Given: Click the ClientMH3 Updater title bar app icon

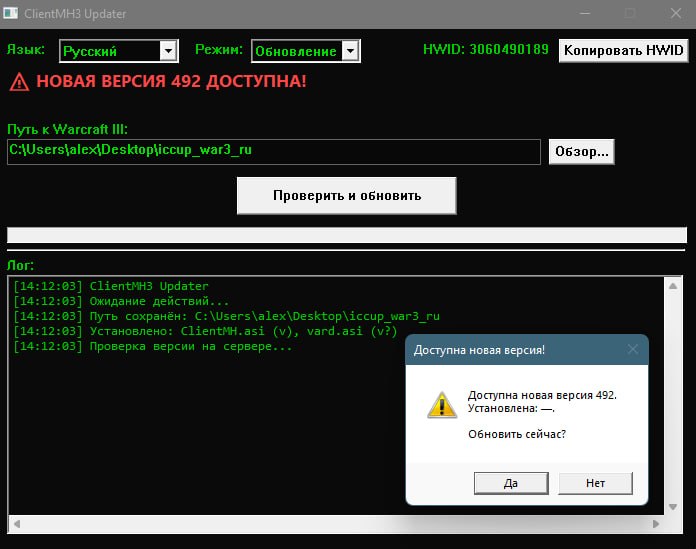Looking at the screenshot, I should pyautogui.click(x=10, y=13).
